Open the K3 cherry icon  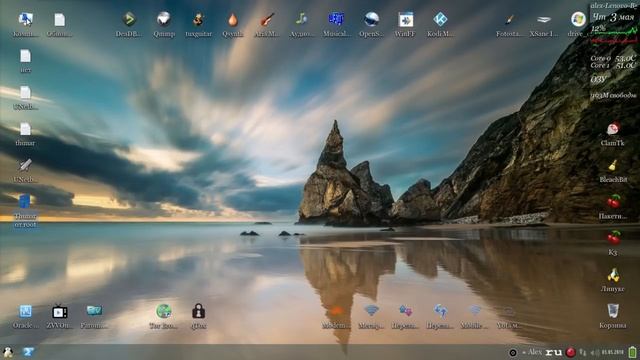click(x=613, y=238)
